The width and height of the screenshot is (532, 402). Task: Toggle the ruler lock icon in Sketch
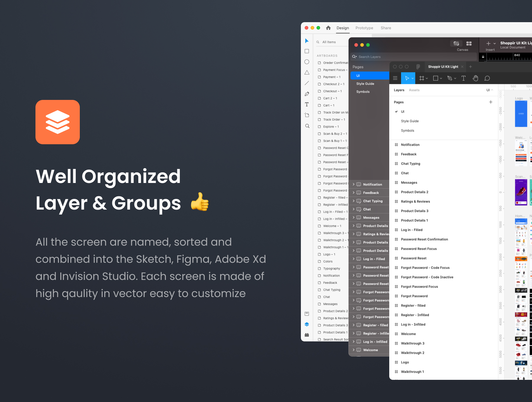point(483,56)
